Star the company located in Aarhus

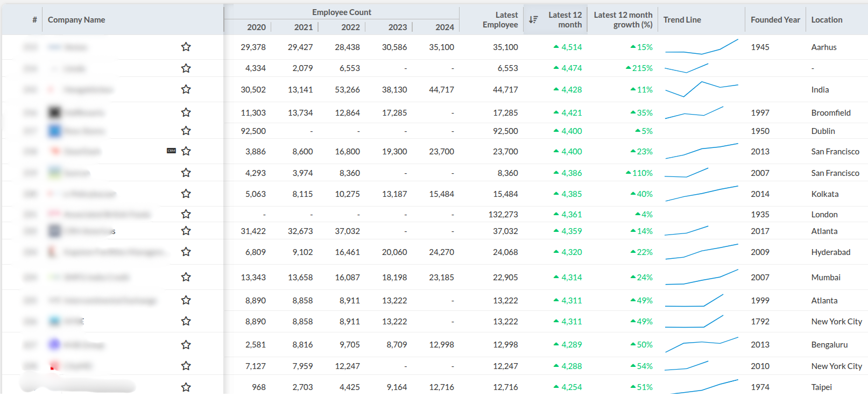coord(186,47)
